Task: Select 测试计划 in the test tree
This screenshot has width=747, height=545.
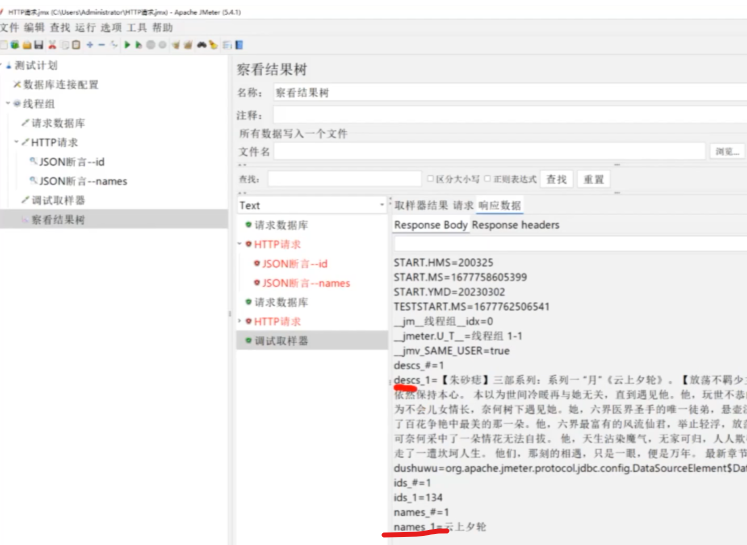Action: (x=36, y=65)
